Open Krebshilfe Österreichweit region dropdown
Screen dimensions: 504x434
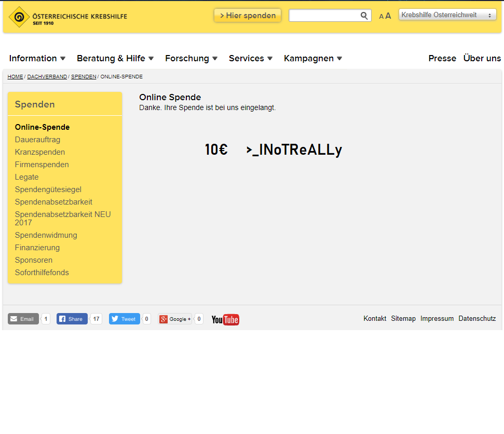(447, 15)
